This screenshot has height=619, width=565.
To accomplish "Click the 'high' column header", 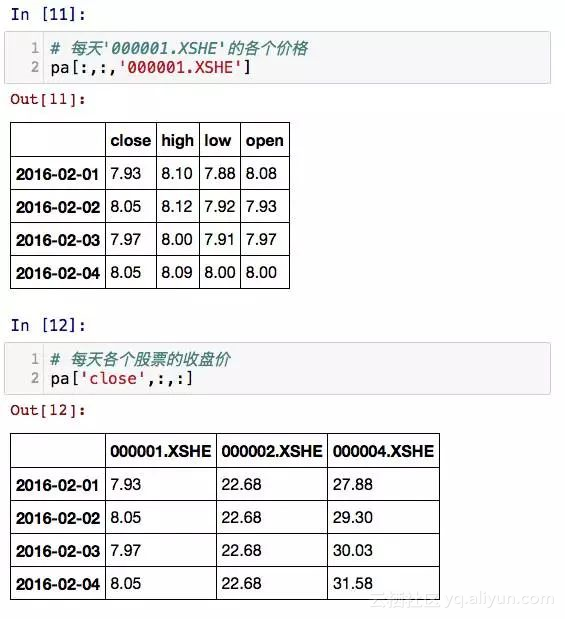I will tap(178, 140).
